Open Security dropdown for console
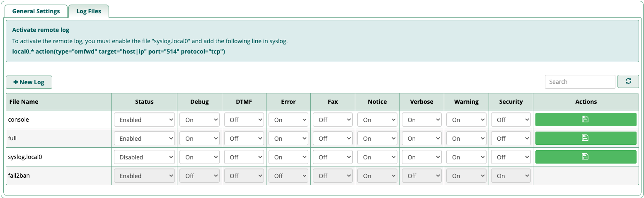Viewport: 644px width, 198px height. point(511,120)
